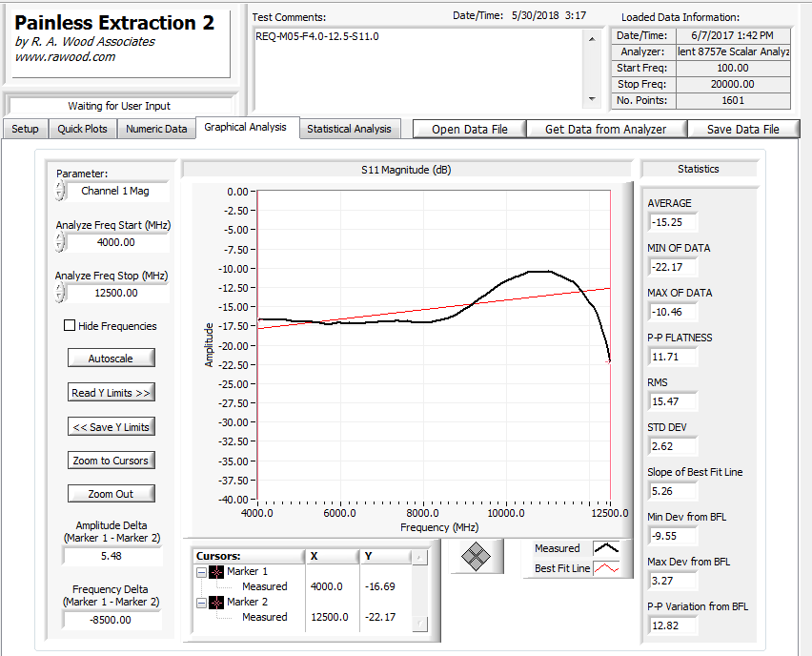Click the Amplitude Delta value 5.48
Image resolution: width=812 pixels, height=656 pixels.
(112, 556)
